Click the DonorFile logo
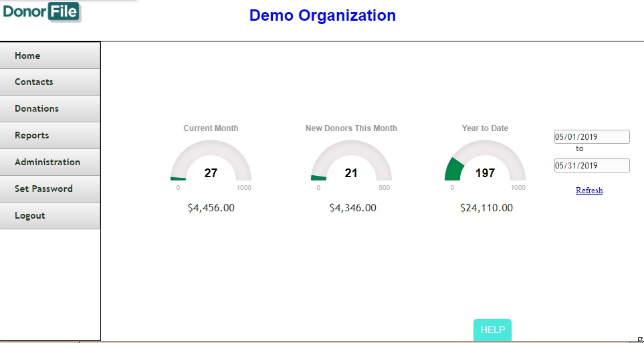The height and width of the screenshot is (343, 644). (41, 12)
